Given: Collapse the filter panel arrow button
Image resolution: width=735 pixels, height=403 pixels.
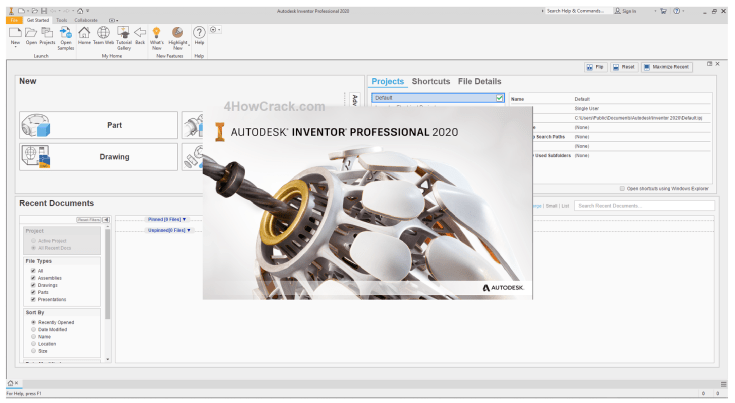Looking at the screenshot, I should click(106, 220).
